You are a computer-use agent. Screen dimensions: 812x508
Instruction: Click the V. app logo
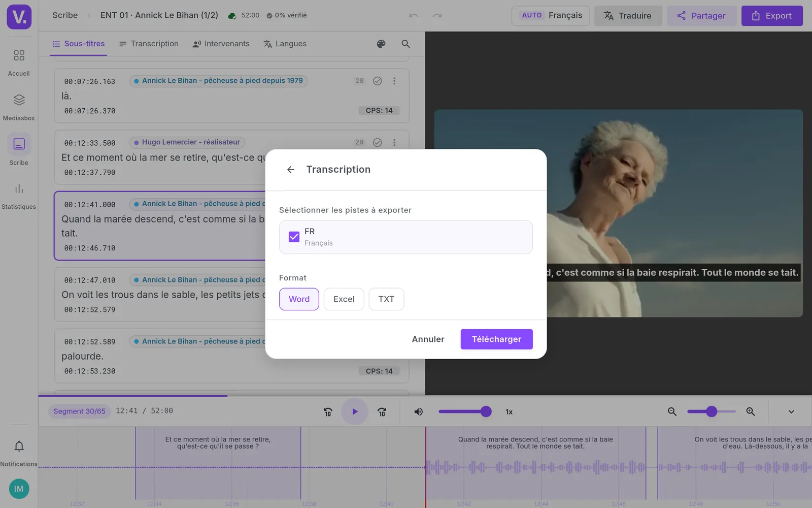pyautogui.click(x=19, y=17)
